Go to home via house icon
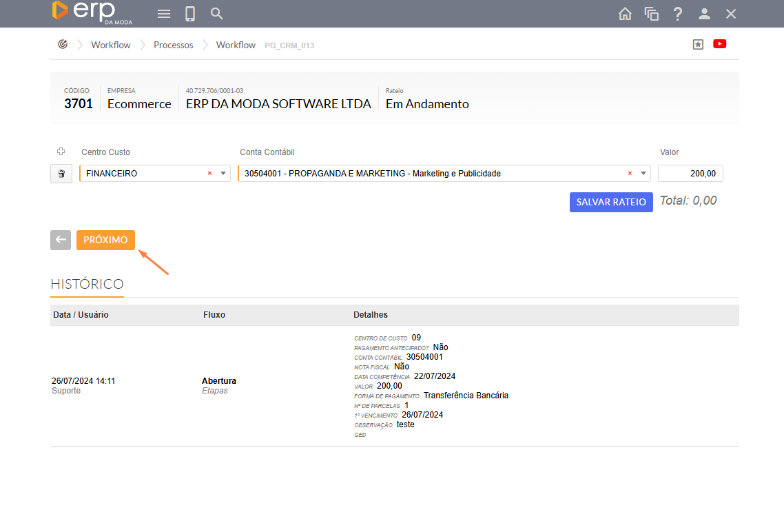Viewport: 784px width, 532px height. pos(625,14)
